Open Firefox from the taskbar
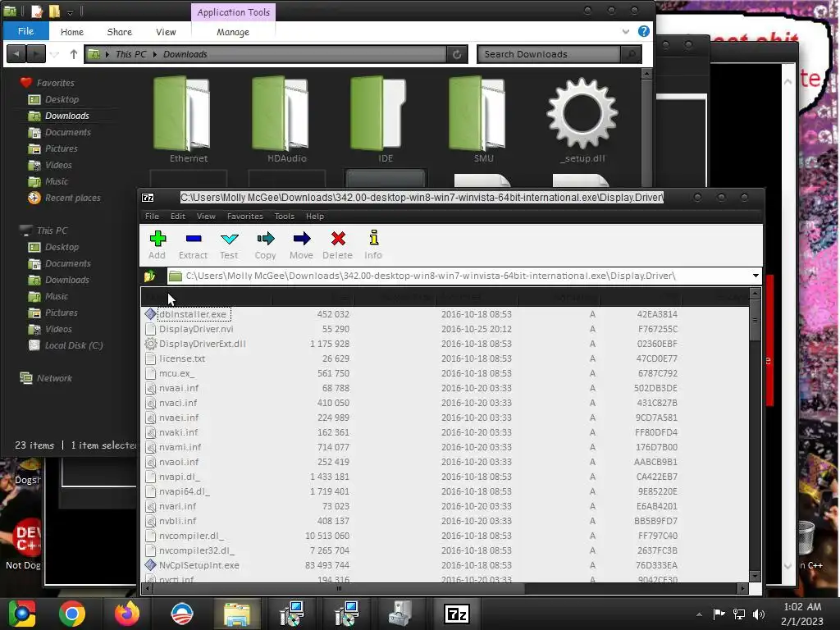Image resolution: width=840 pixels, height=630 pixels. [127, 614]
